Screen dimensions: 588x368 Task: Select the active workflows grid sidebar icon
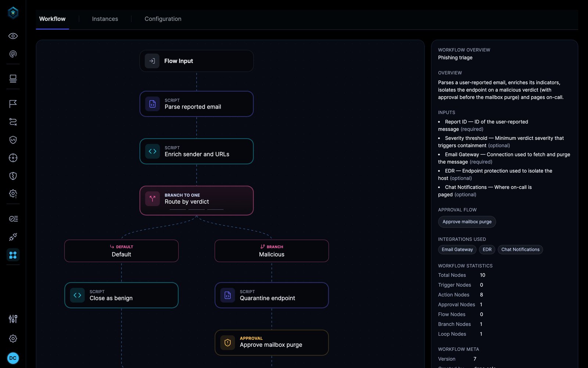[13, 255]
